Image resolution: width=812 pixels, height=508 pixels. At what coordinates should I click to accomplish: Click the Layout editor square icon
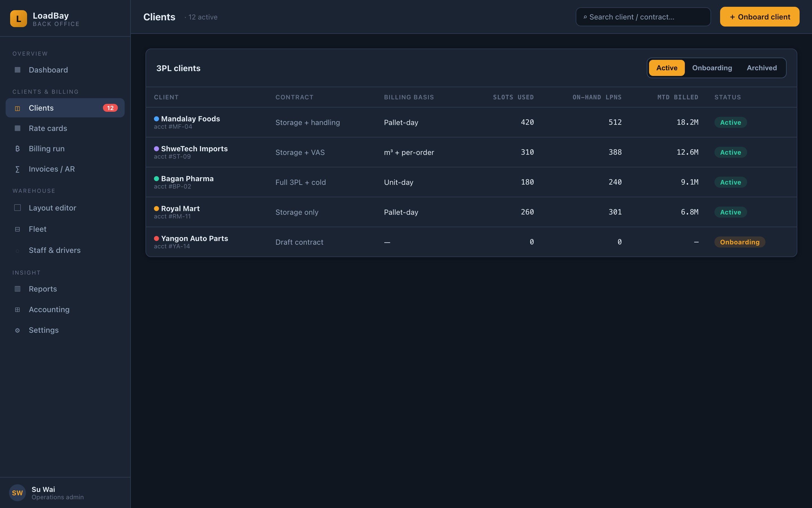coord(17,208)
